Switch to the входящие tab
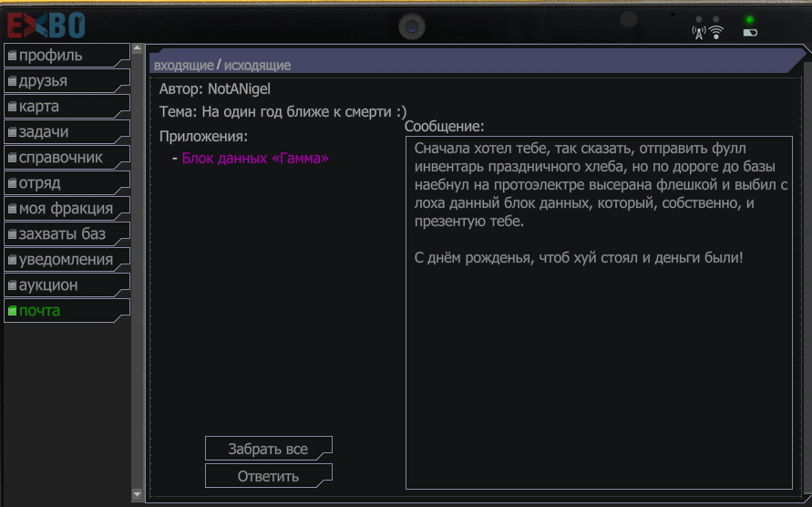The image size is (812, 507). click(x=184, y=66)
